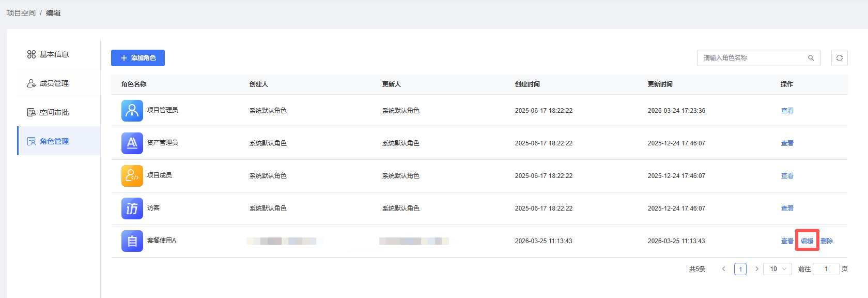Screen dimensions: 868x298
Task: Click the 访客 role avatar icon
Action: coord(132,208)
